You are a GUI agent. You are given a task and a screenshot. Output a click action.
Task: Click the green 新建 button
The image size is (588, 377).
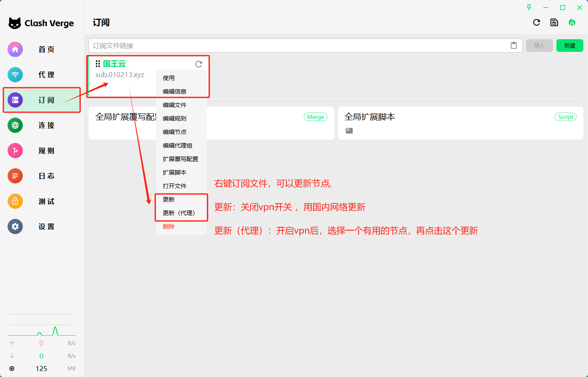(569, 46)
